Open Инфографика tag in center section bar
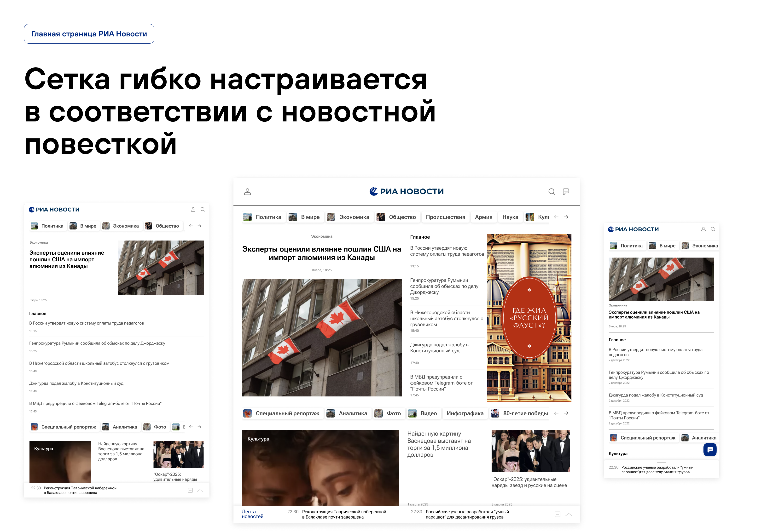The width and height of the screenshot is (767, 532). click(x=465, y=413)
